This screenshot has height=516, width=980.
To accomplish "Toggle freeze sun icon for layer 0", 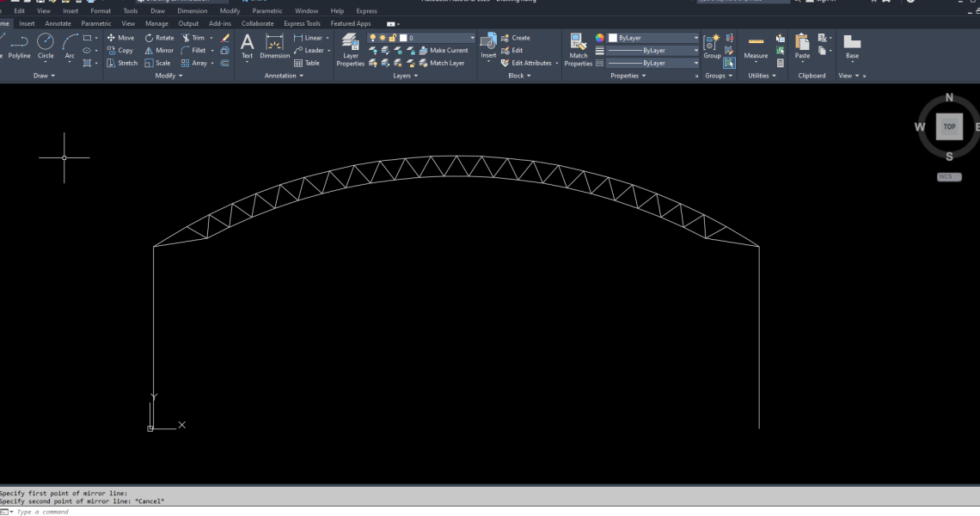I will (x=383, y=38).
